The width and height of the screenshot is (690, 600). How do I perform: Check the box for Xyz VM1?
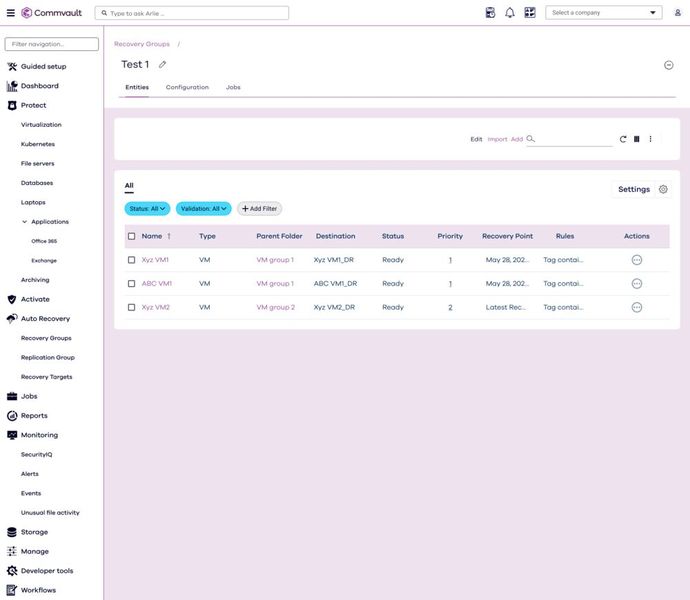coord(131,260)
